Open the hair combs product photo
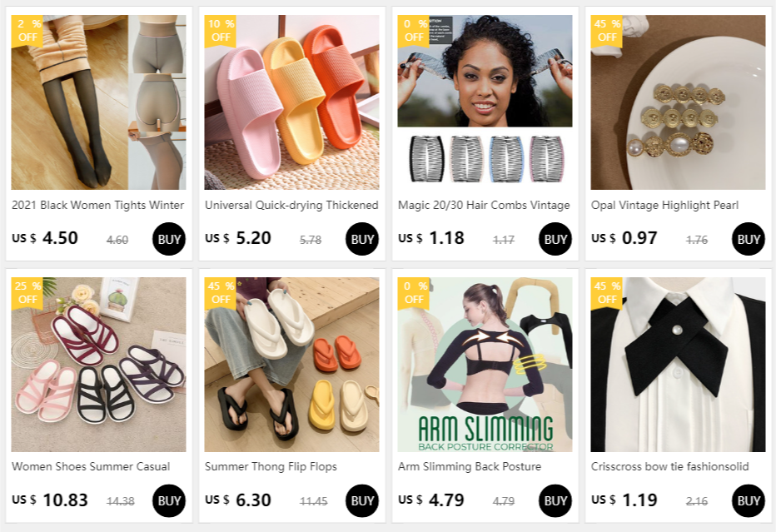Image resolution: width=776 pixels, height=532 pixels. 485,102
